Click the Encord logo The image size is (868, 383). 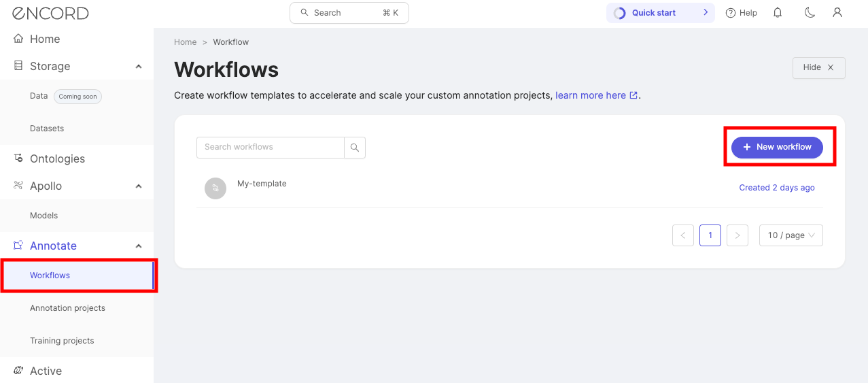[x=50, y=13]
